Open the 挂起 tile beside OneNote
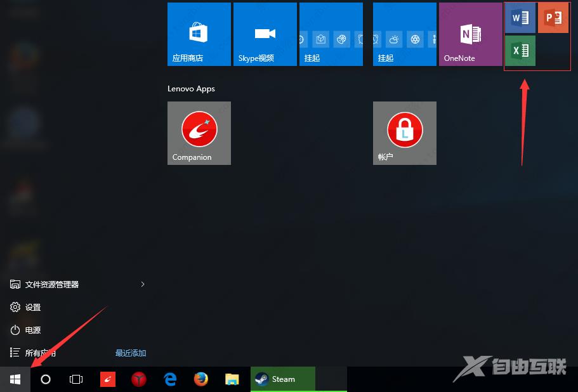 (x=405, y=34)
